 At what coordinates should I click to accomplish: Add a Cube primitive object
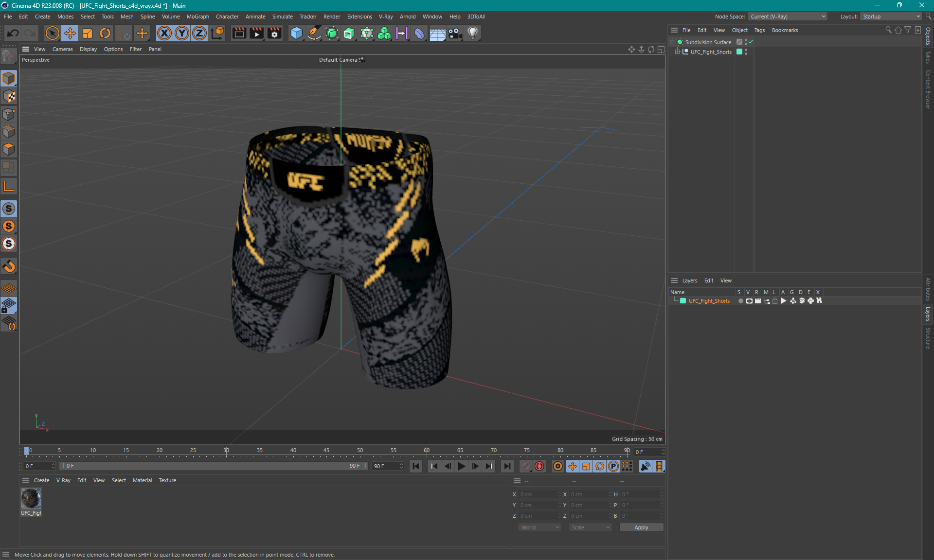tap(296, 33)
